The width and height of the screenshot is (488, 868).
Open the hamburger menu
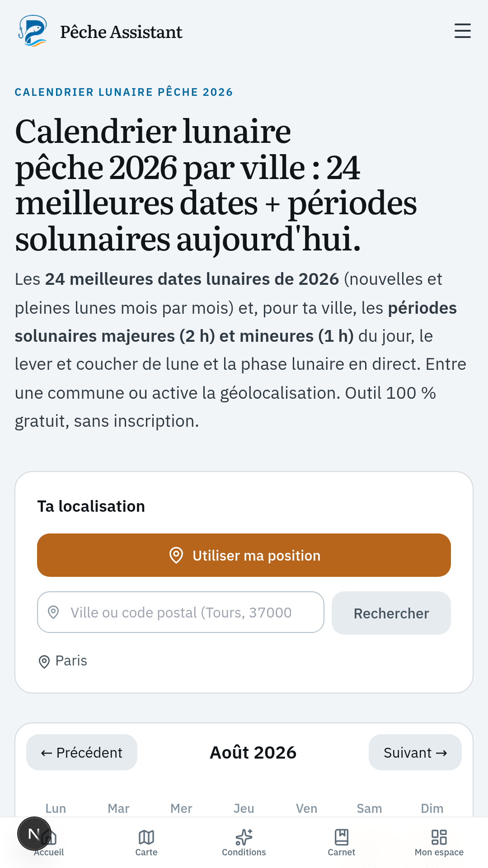(x=462, y=31)
